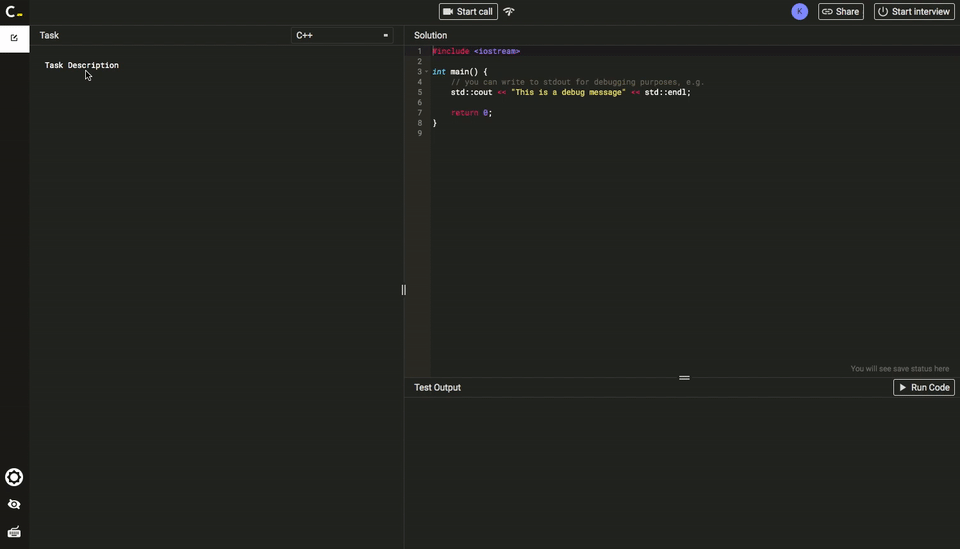Place cursor on the return 0 line

(471, 113)
